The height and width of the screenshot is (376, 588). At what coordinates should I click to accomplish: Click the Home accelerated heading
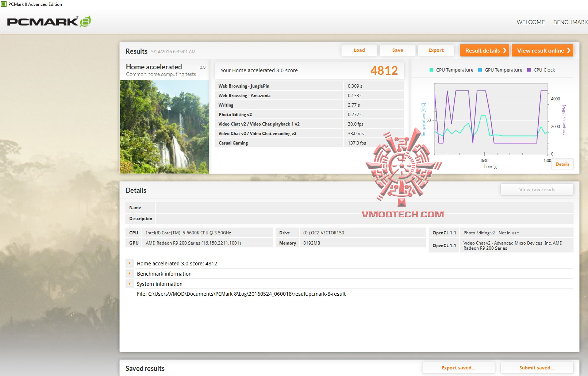tap(154, 67)
